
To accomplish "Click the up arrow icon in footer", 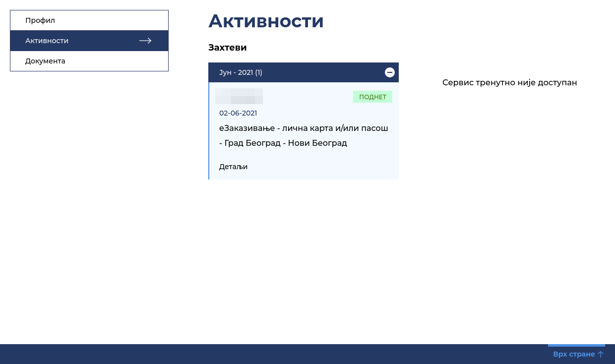I will 601,354.
